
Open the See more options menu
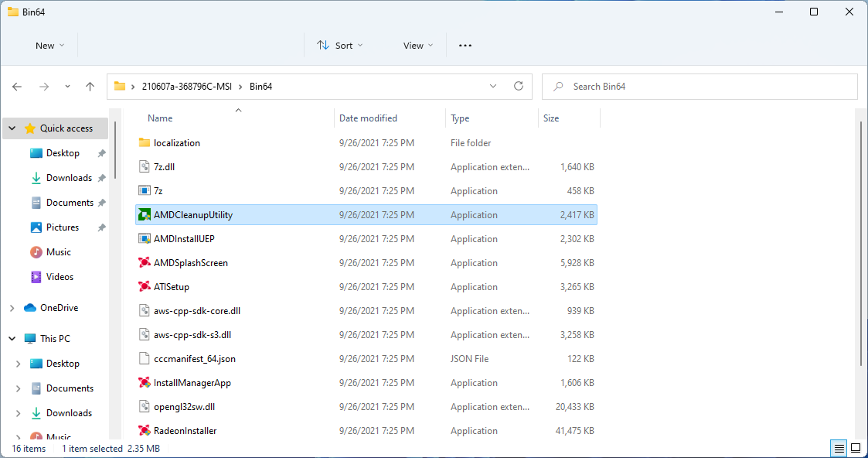pos(465,46)
